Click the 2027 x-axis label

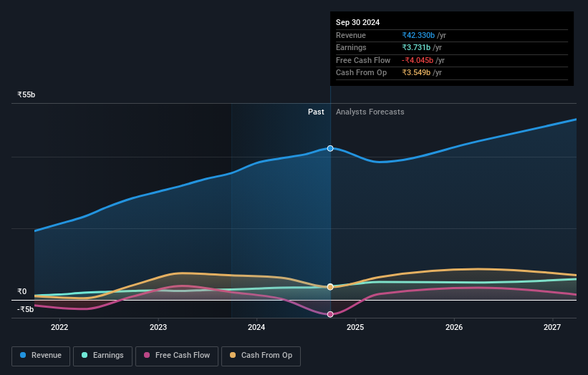552,327
